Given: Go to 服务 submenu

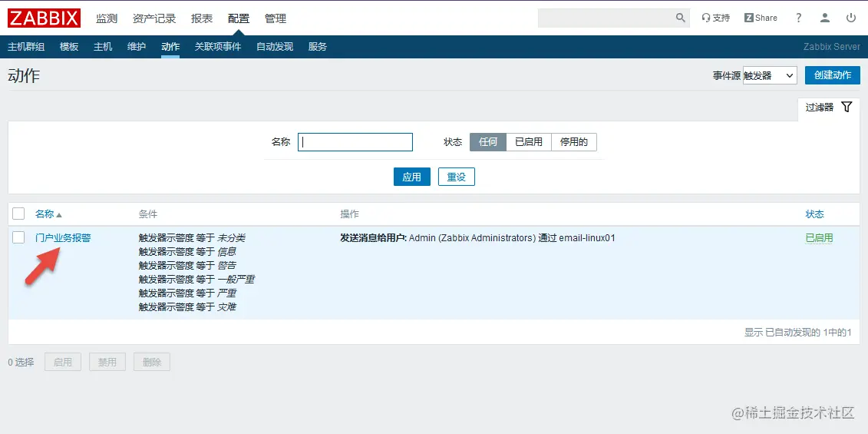Looking at the screenshot, I should (x=318, y=47).
